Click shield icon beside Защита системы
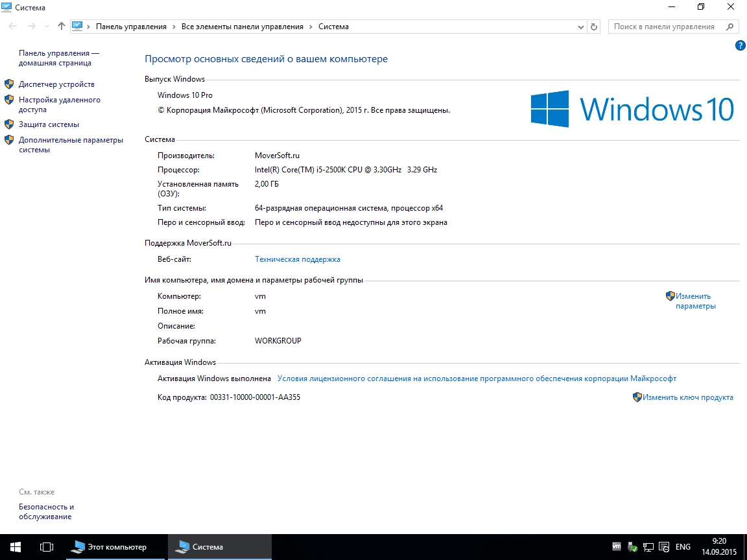The image size is (747, 560). click(9, 124)
